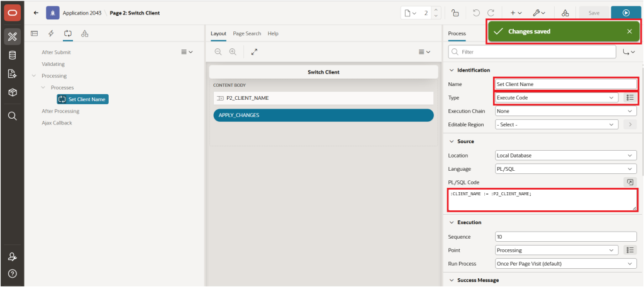Select the After Submit tree node
The height and width of the screenshot is (287, 644).
point(56,53)
